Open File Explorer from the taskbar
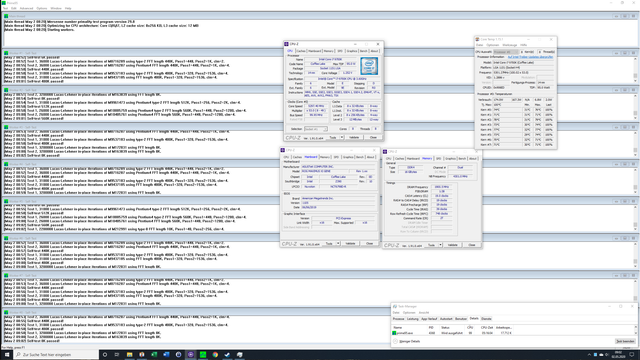This screenshot has width=640, height=360. (x=129, y=355)
